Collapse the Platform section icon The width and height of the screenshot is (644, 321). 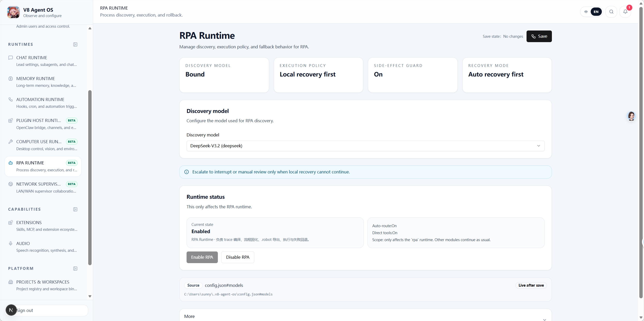[x=75, y=269]
